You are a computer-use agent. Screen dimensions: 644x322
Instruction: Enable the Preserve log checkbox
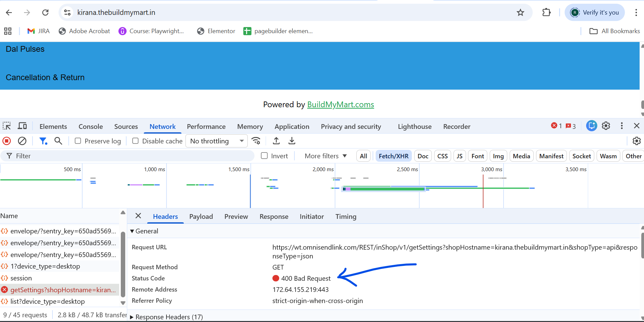click(x=78, y=141)
